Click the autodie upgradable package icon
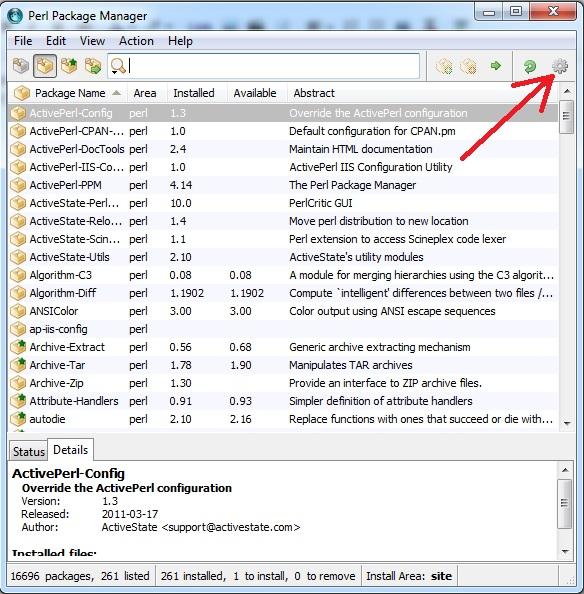Screen dimensions: 584x594 (x=18, y=419)
